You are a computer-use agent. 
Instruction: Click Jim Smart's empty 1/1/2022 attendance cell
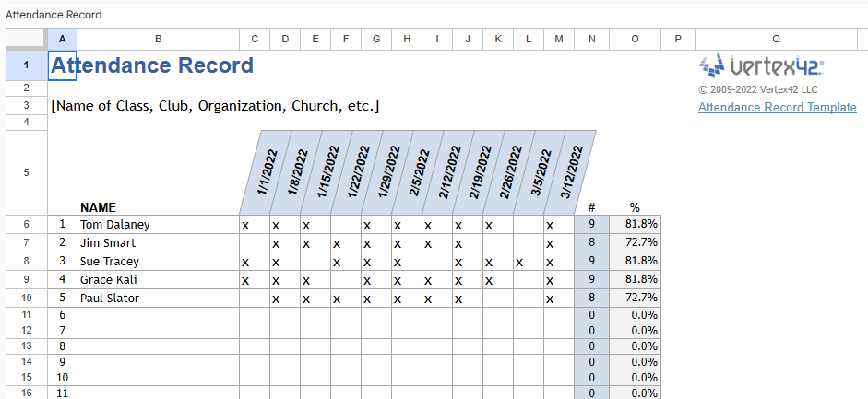click(254, 243)
